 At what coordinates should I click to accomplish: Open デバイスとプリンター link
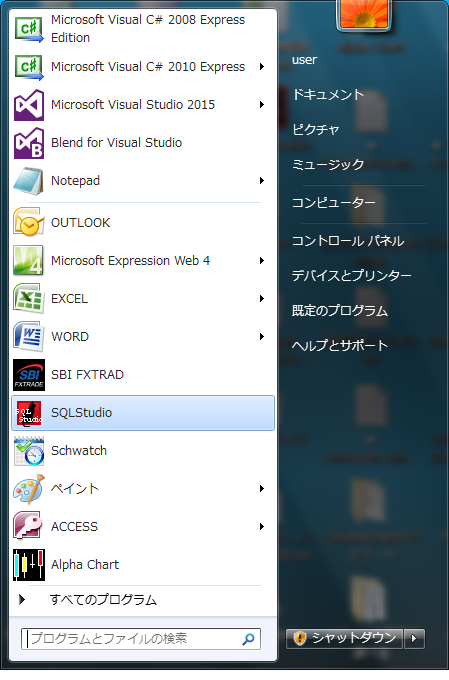351,275
